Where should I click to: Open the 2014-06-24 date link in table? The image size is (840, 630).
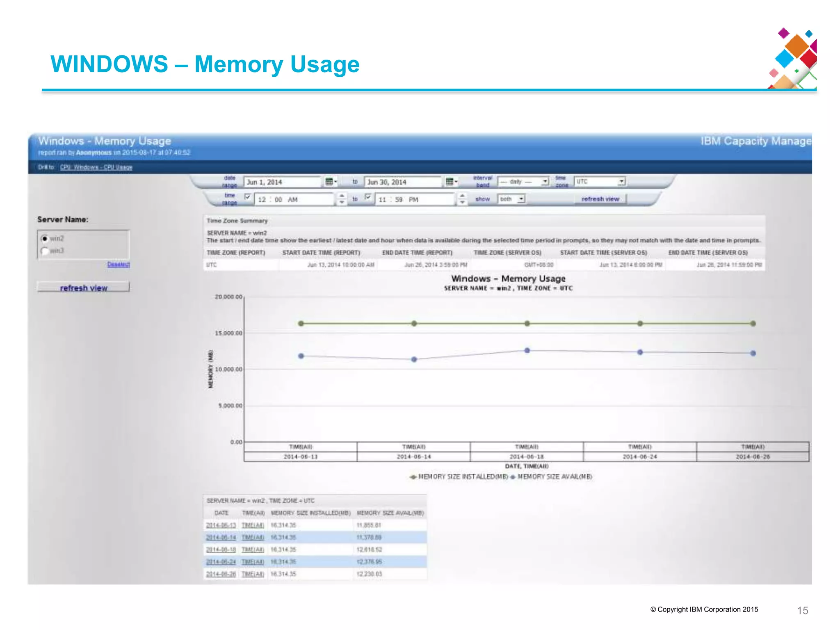coord(221,562)
